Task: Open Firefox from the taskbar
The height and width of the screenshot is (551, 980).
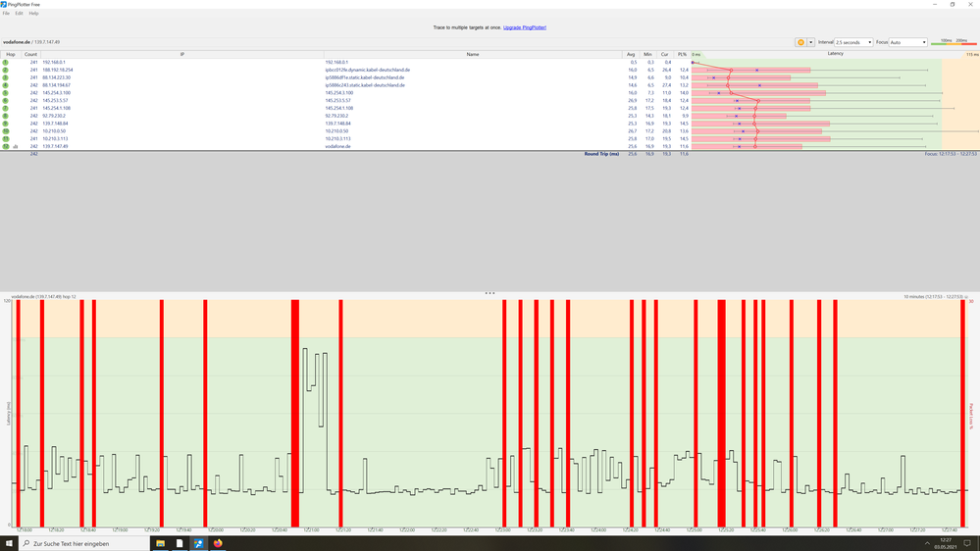Action: pos(218,543)
